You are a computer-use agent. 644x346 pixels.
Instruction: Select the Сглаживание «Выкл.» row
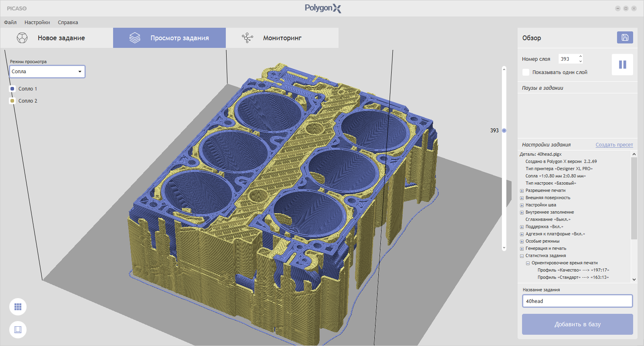(x=548, y=220)
